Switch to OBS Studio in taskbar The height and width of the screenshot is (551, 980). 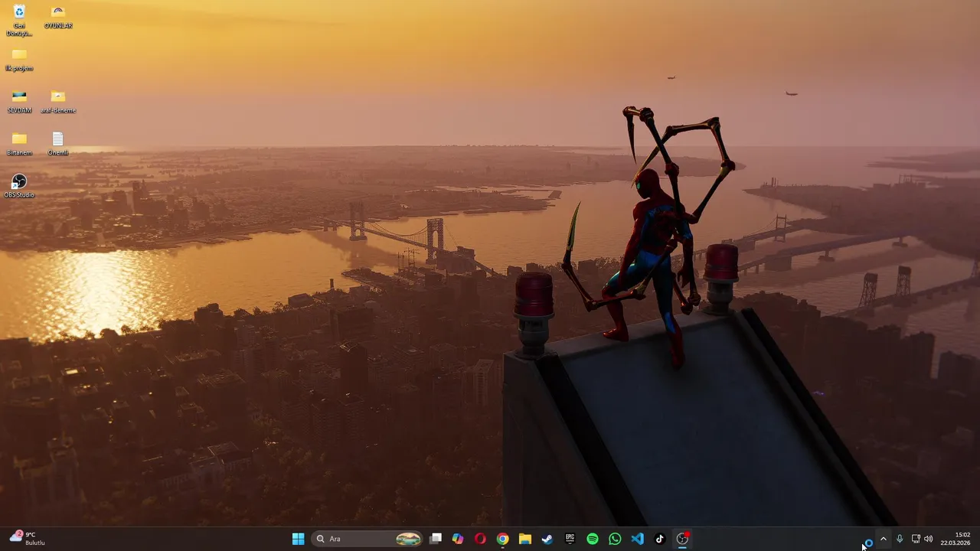pyautogui.click(x=682, y=539)
